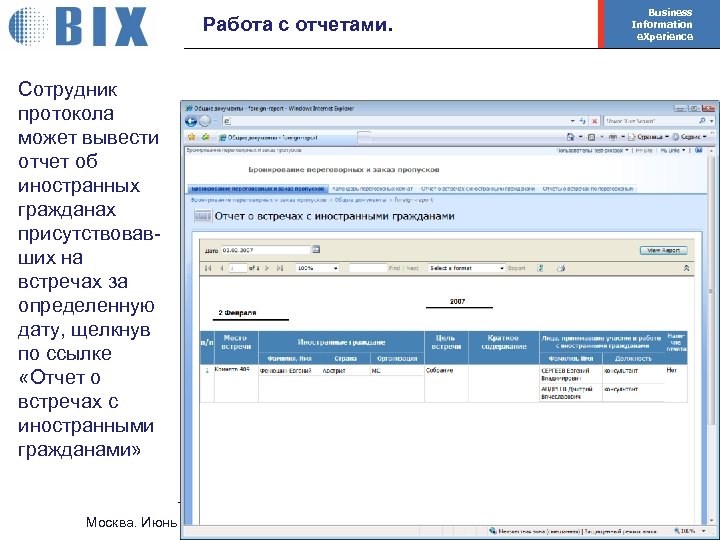Go to next report page
Viewport: 720px width, 540px height.
pyautogui.click(x=267, y=268)
